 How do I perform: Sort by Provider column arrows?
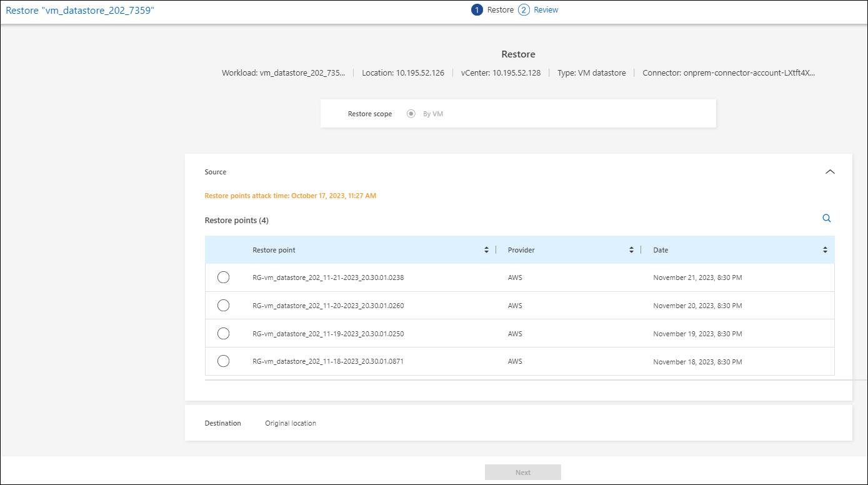coord(631,250)
